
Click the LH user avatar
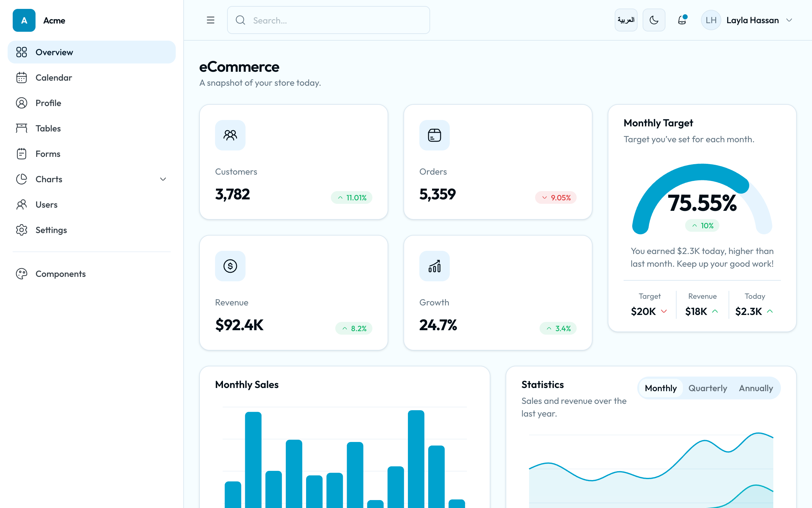tap(711, 20)
